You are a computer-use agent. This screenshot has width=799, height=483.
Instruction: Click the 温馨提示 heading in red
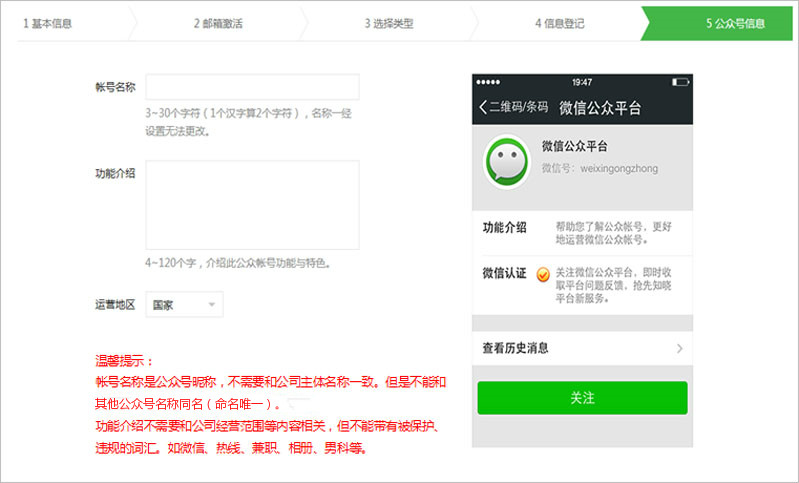click(124, 361)
